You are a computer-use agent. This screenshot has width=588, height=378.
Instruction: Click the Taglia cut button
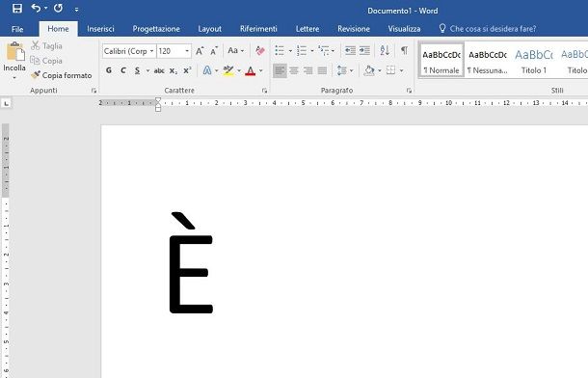point(46,45)
